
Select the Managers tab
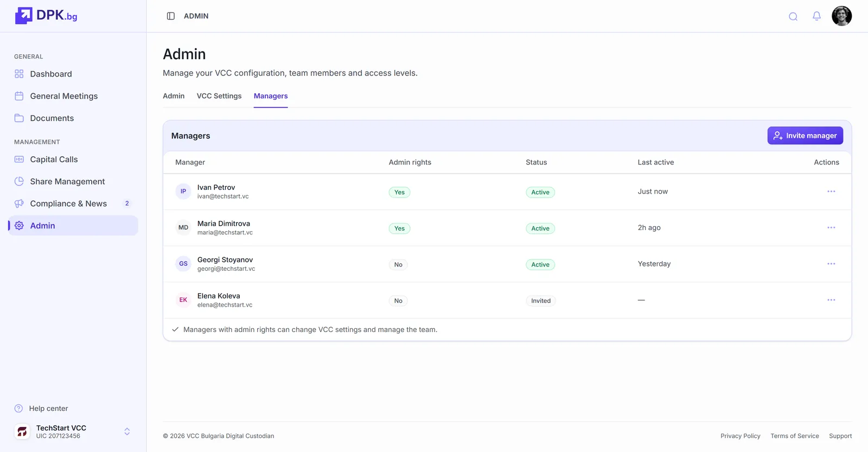271,96
